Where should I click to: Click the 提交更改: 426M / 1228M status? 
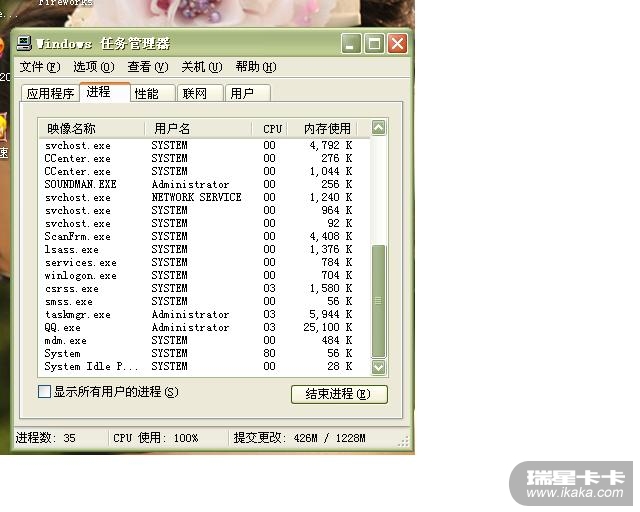(x=300, y=438)
